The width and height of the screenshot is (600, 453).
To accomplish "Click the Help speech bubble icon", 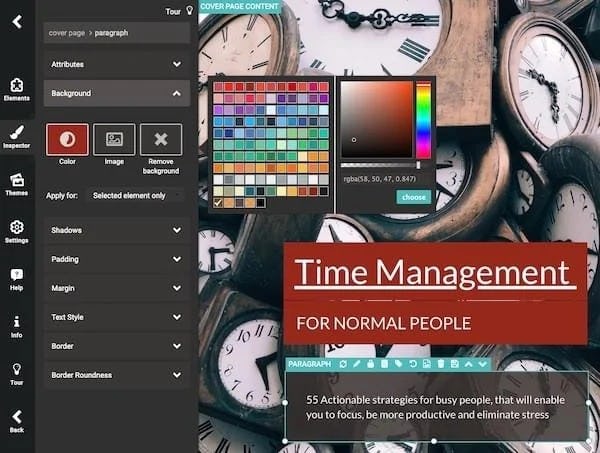I will (17, 278).
